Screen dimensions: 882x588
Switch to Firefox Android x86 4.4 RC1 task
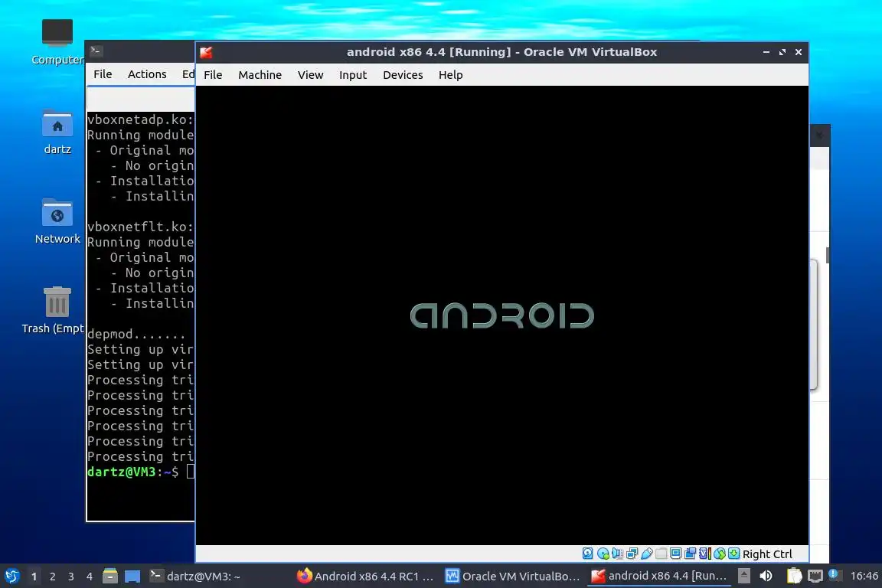(x=366, y=577)
